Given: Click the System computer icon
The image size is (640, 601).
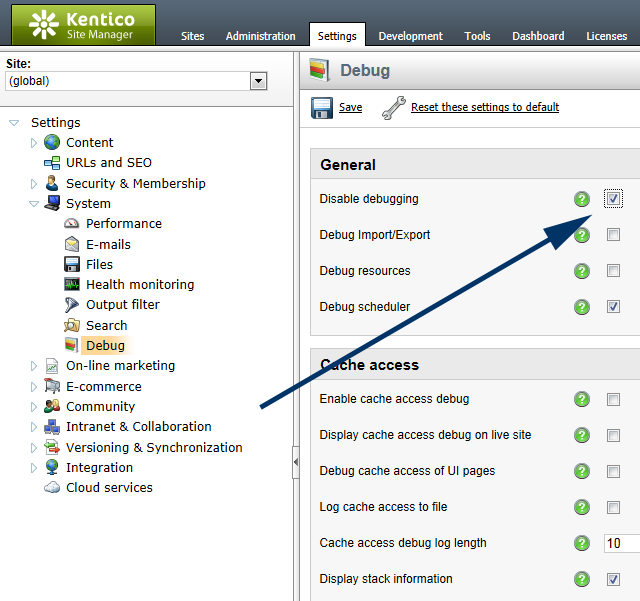Looking at the screenshot, I should (x=52, y=203).
